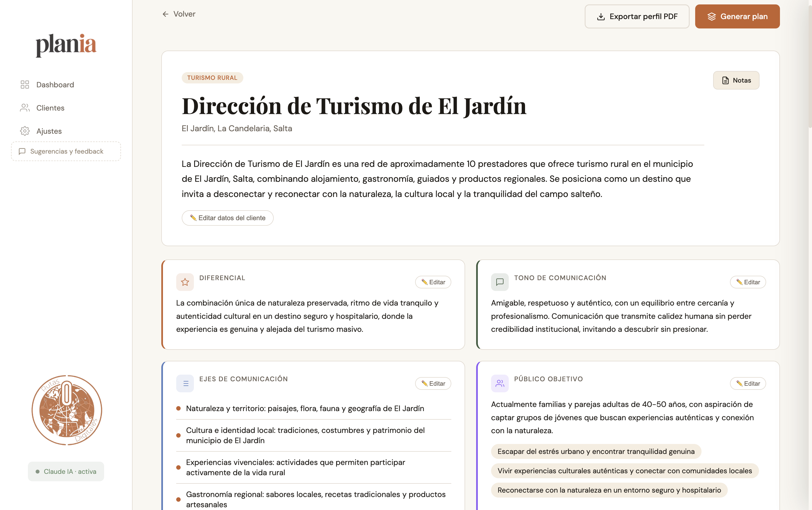
Task: Open Clientes via the people icon
Action: tap(24, 107)
